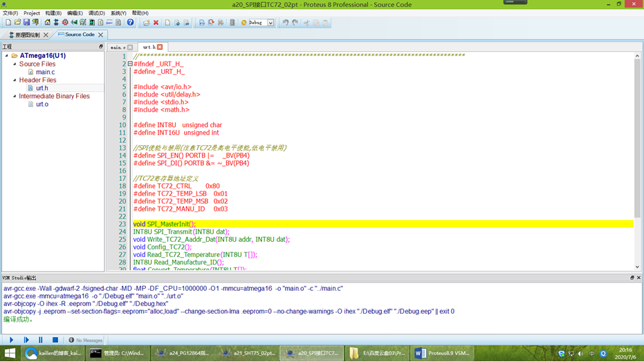Open the project settings chip icon

pyautogui.click(x=232, y=23)
